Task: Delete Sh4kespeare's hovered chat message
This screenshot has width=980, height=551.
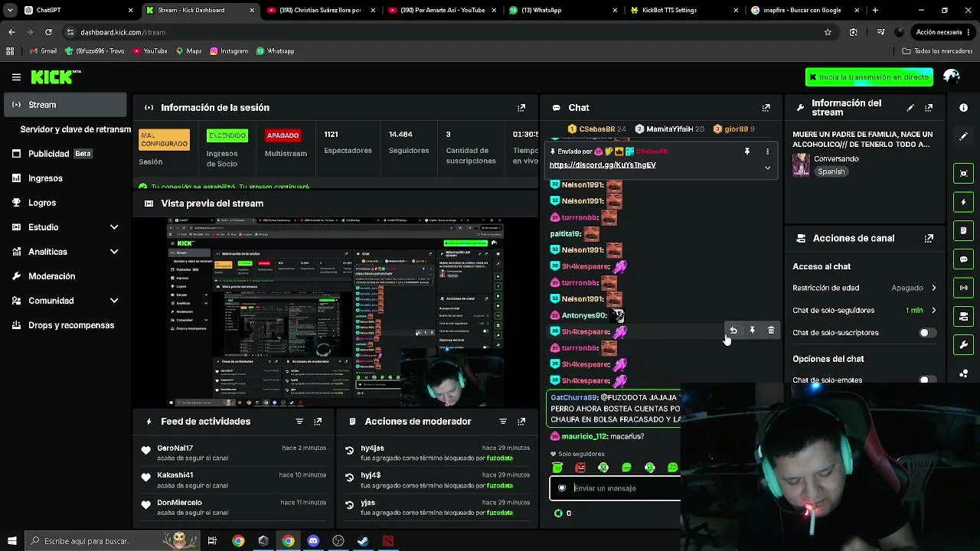Action: tap(771, 331)
